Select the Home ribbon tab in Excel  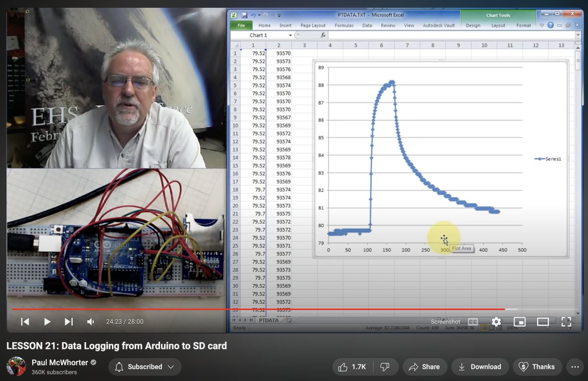point(265,25)
